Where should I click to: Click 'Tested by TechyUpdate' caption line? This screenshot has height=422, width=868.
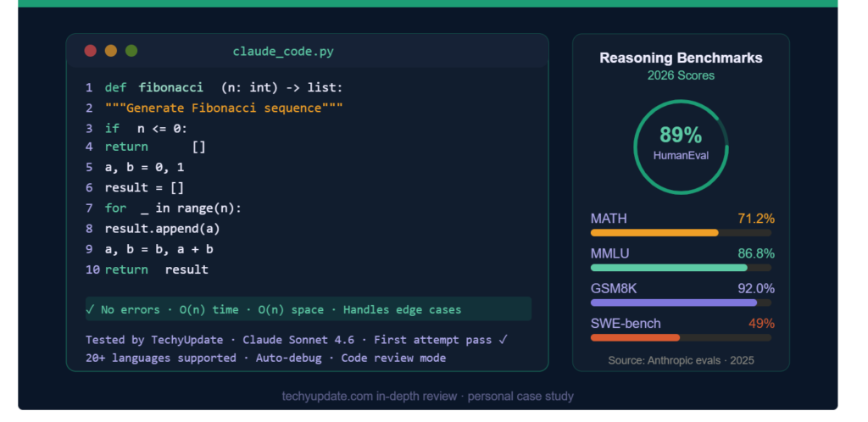click(x=297, y=340)
